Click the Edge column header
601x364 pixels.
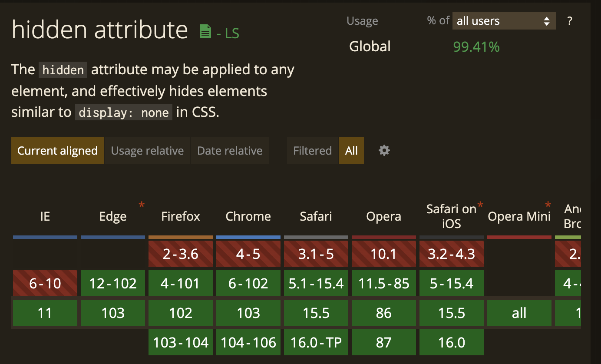[113, 216]
